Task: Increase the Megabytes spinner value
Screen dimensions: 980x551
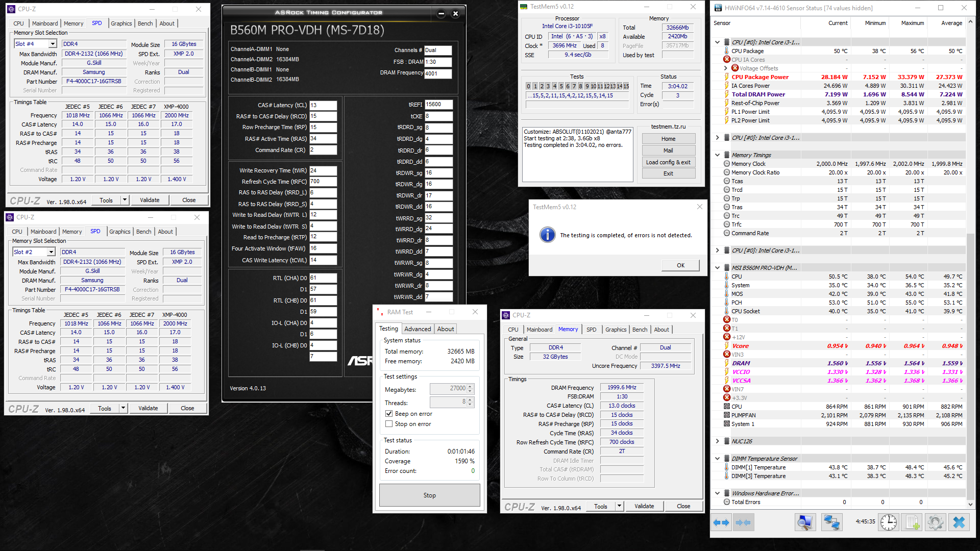Action: [x=470, y=386]
